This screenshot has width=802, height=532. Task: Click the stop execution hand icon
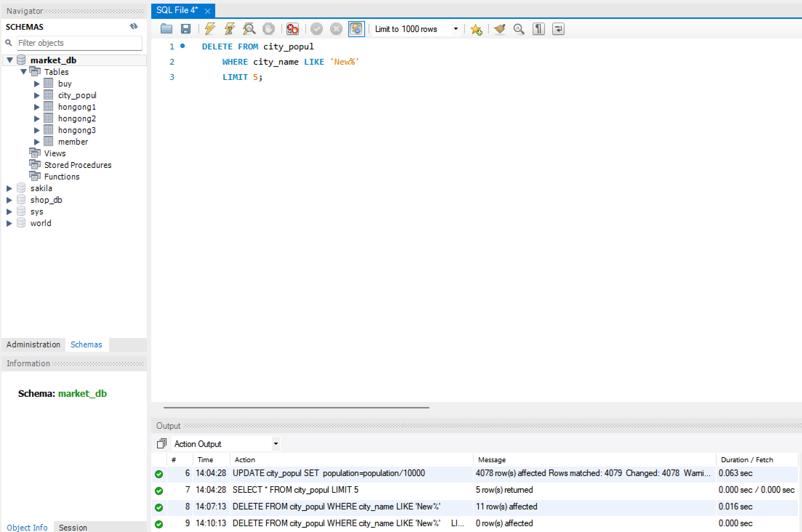[269, 29]
